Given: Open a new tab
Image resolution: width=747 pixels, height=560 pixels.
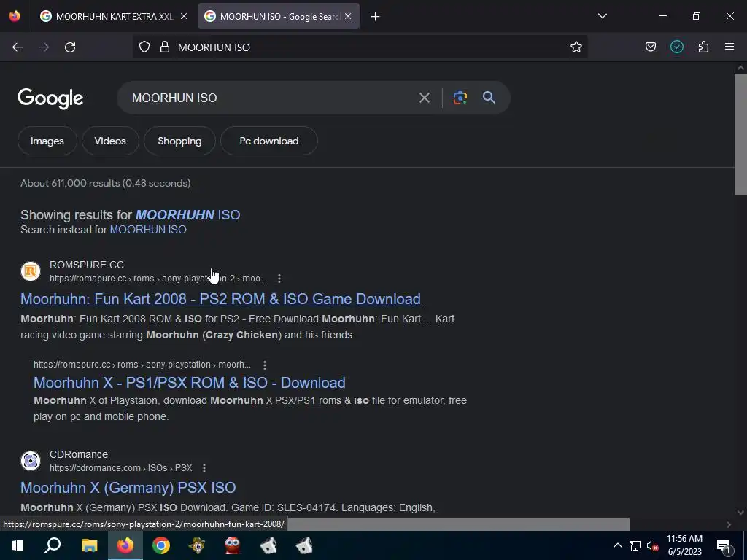Looking at the screenshot, I should click(x=376, y=17).
